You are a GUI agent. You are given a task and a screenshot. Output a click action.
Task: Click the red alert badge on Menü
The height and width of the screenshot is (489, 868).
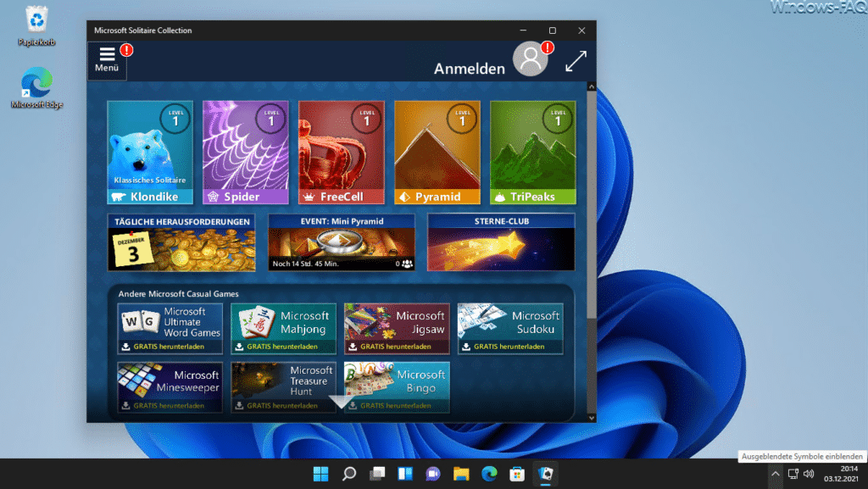tap(126, 50)
